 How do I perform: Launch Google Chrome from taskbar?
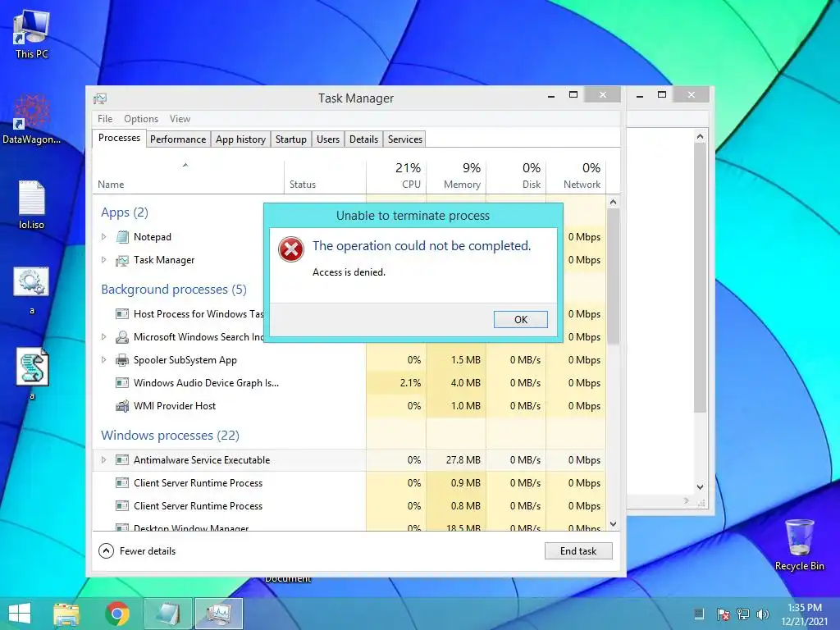pyautogui.click(x=117, y=614)
